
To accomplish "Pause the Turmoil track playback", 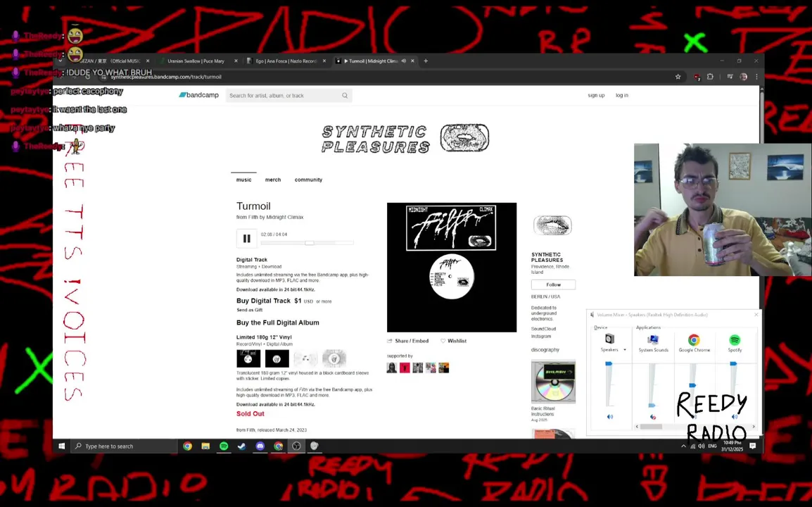I will coord(246,239).
